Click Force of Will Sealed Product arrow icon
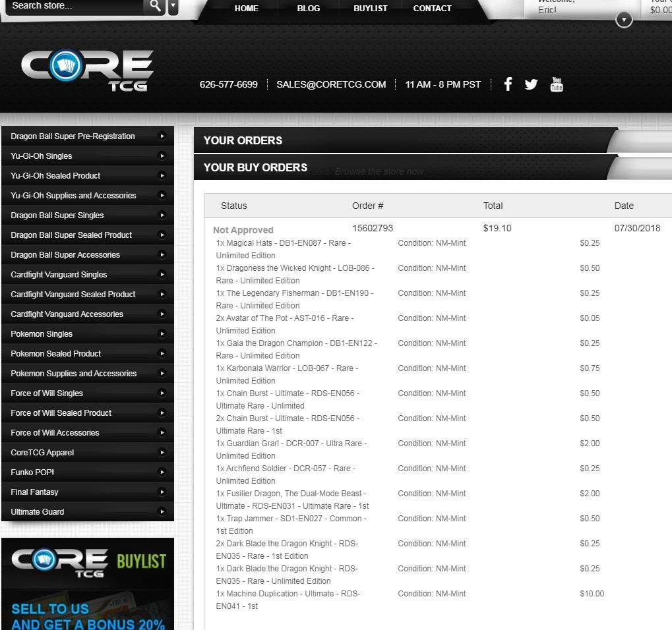Viewport: 672px width, 630px height. point(162,413)
